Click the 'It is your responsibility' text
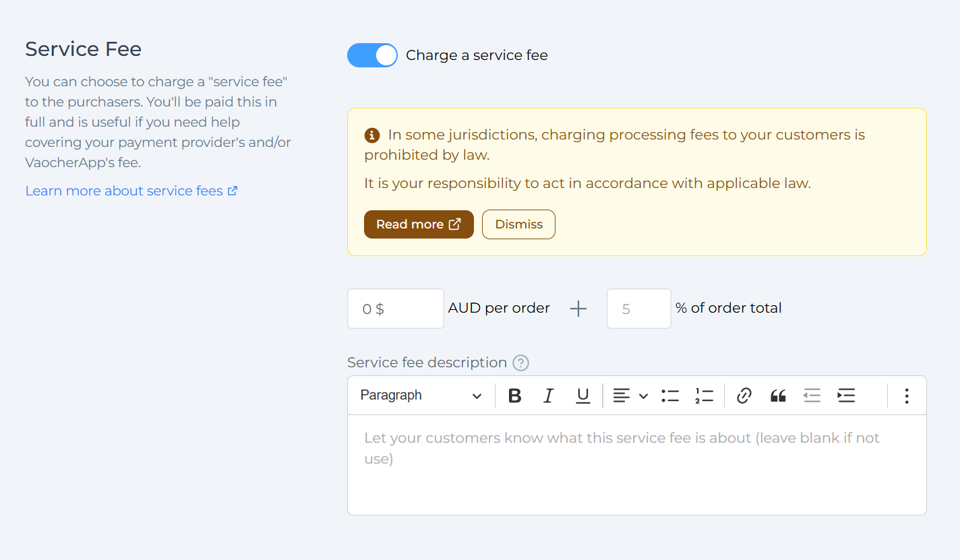This screenshot has width=960, height=560. (587, 183)
